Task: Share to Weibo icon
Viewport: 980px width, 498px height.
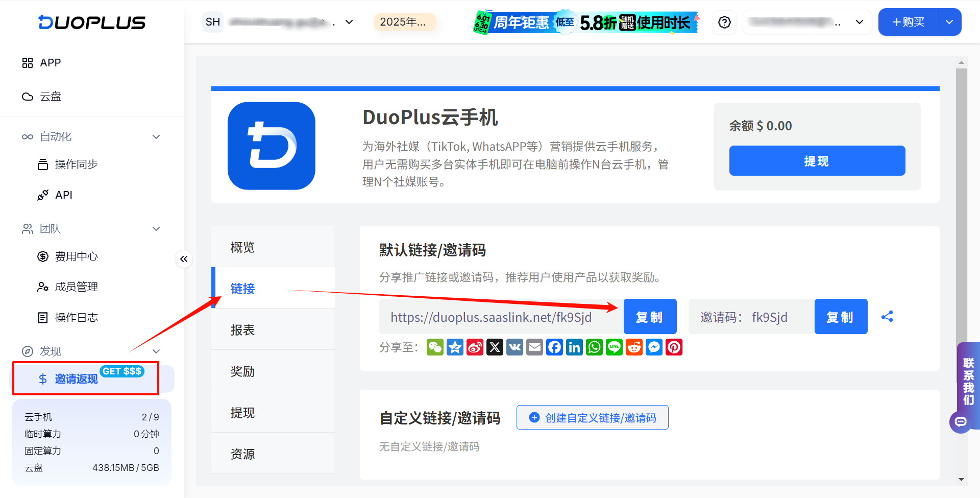Action: pos(475,347)
